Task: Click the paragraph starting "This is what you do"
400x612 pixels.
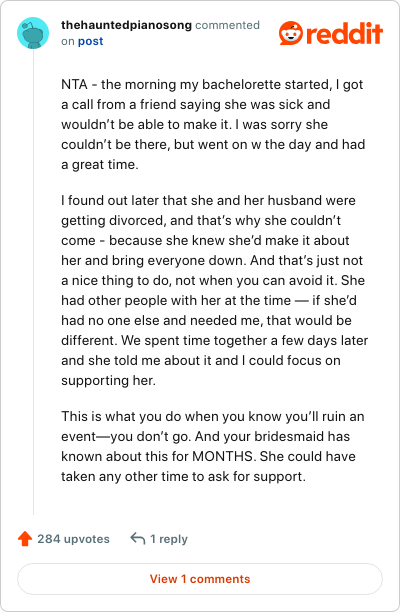Action: point(213,446)
